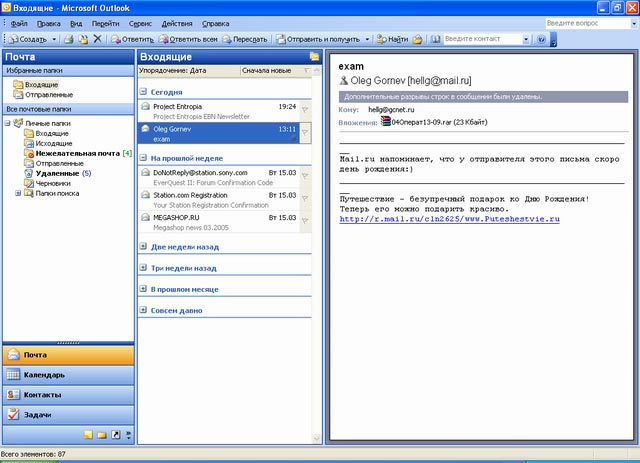Click the Создать new message button
Screen dimensions: 640x463
pos(28,39)
